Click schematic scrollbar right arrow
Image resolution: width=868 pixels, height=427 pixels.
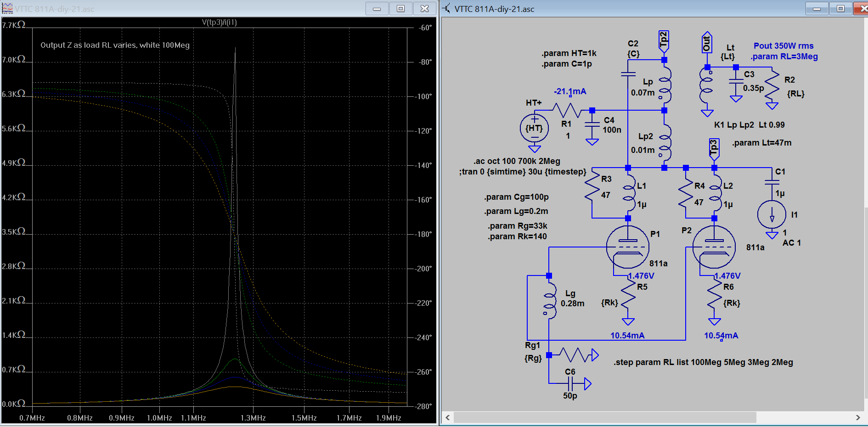[858, 417]
